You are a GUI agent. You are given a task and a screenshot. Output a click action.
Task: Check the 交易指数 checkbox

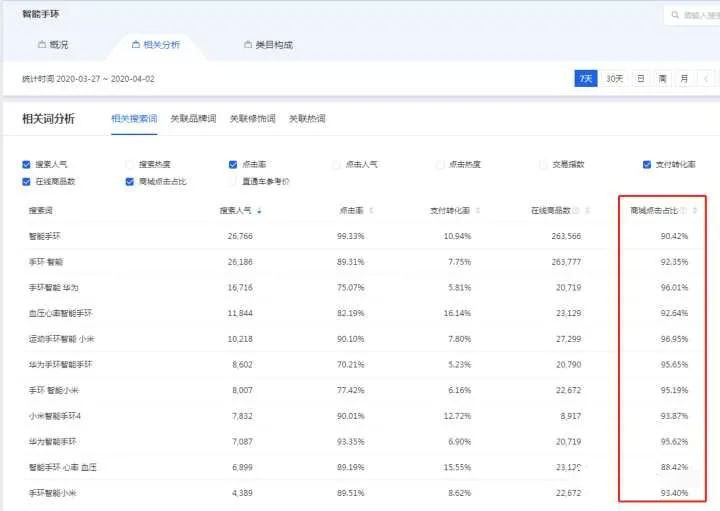coord(543,164)
